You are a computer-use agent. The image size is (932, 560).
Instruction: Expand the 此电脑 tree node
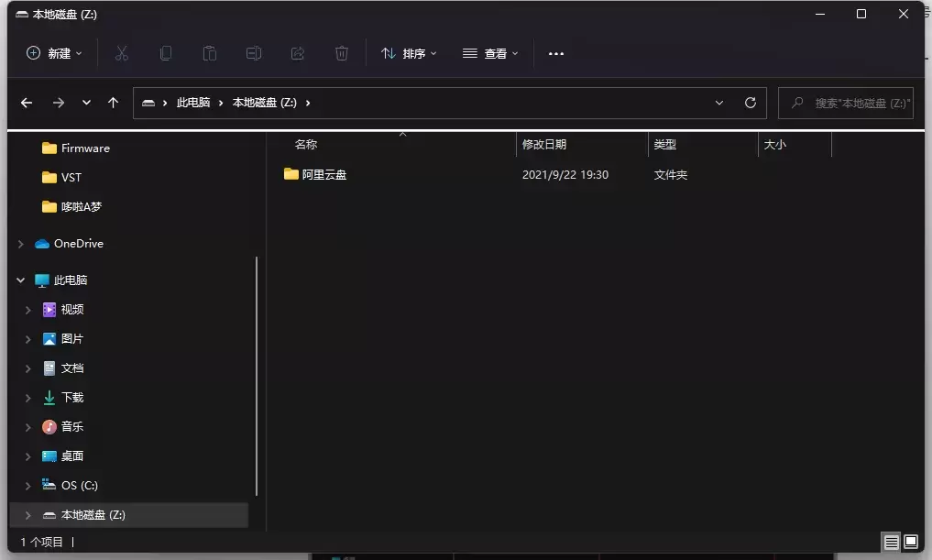click(20, 280)
